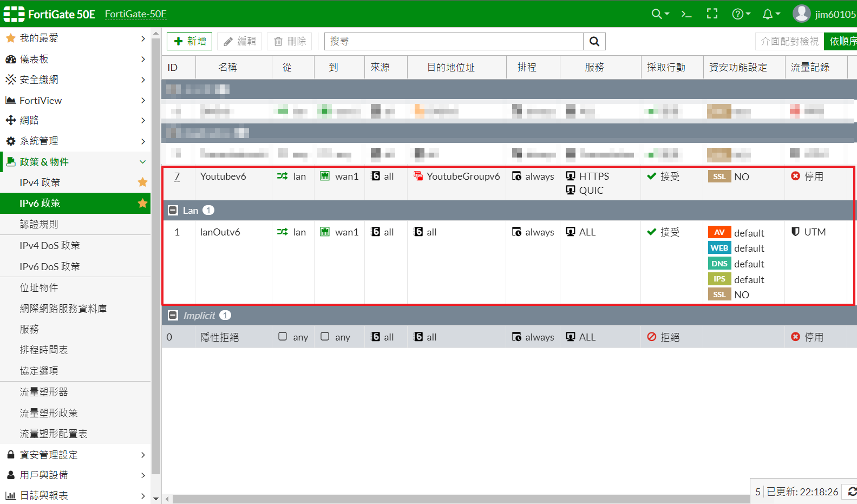Viewport: 857px width, 504px height.
Task: Toggle the 依順序 view button
Action: tap(841, 42)
